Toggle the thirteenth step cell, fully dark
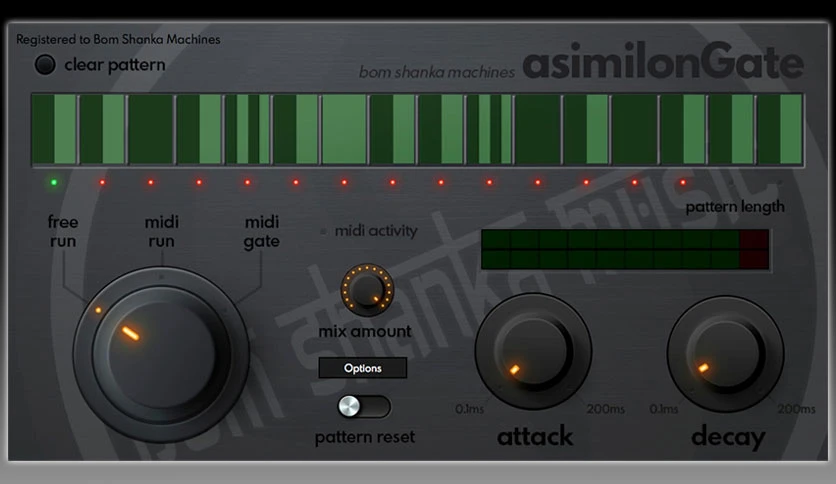This screenshot has width=836, height=484. point(635,129)
